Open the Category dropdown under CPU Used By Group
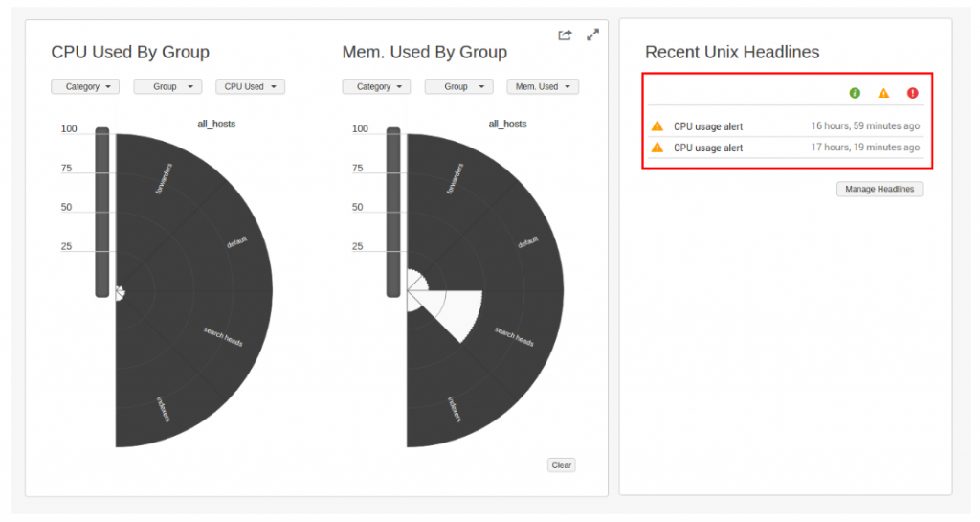This screenshot has height=522, width=980. point(85,87)
